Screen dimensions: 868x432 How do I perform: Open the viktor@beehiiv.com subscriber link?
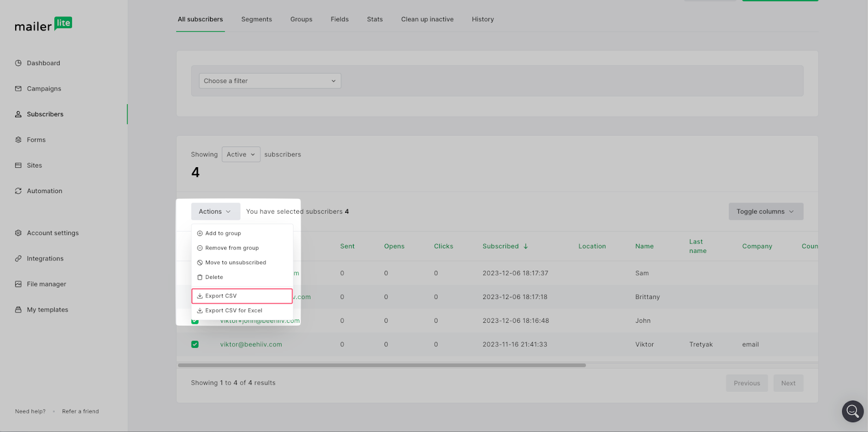pos(251,345)
